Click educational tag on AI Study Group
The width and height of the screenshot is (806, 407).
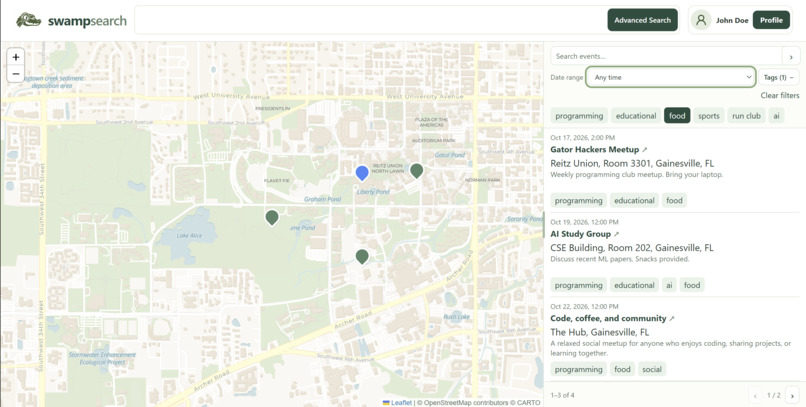click(x=634, y=285)
